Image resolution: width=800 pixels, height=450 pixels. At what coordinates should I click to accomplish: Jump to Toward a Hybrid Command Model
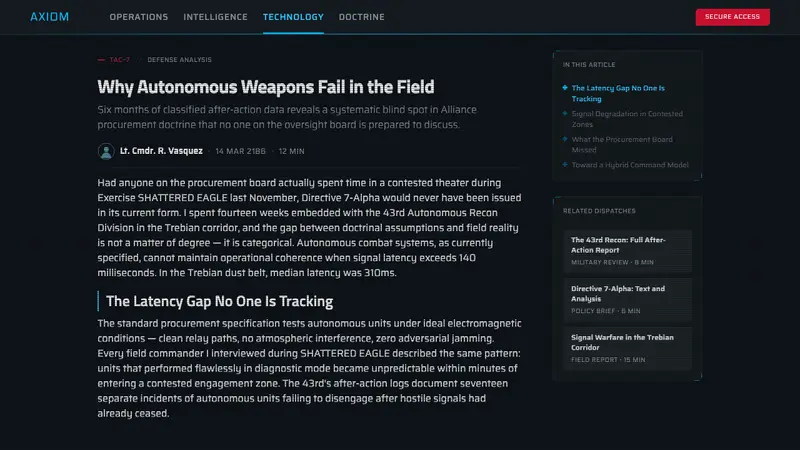[630, 165]
